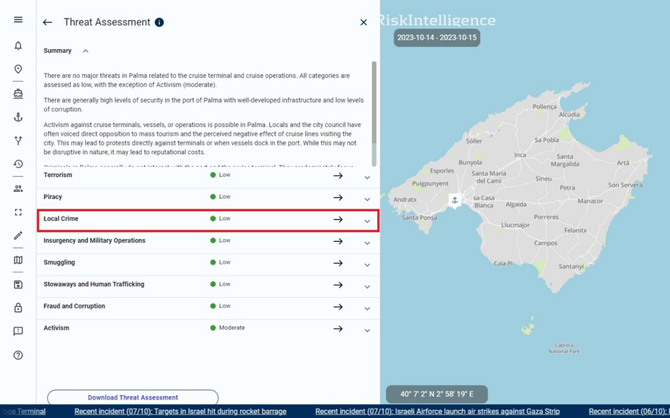Screen dimensions: 670x418
Task: Open the history clock sidebar icon
Action: [18, 164]
